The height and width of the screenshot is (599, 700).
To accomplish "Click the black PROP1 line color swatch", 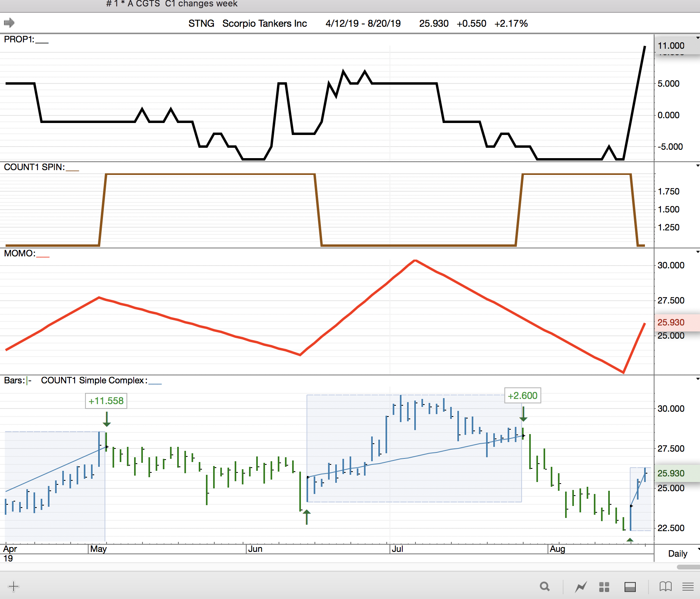I will click(42, 42).
